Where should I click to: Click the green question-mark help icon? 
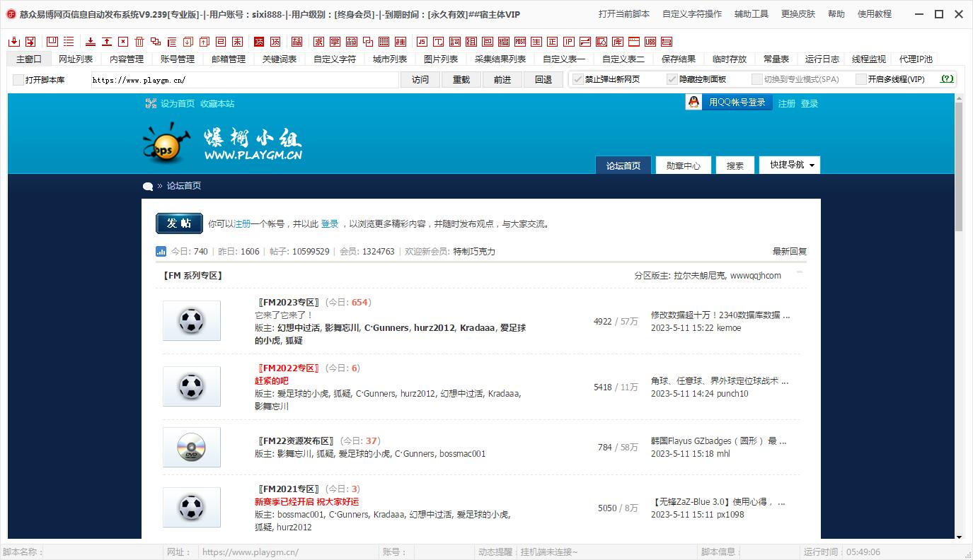click(x=947, y=79)
